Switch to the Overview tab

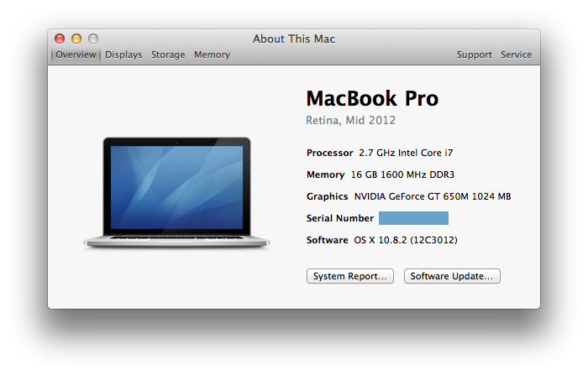[76, 55]
